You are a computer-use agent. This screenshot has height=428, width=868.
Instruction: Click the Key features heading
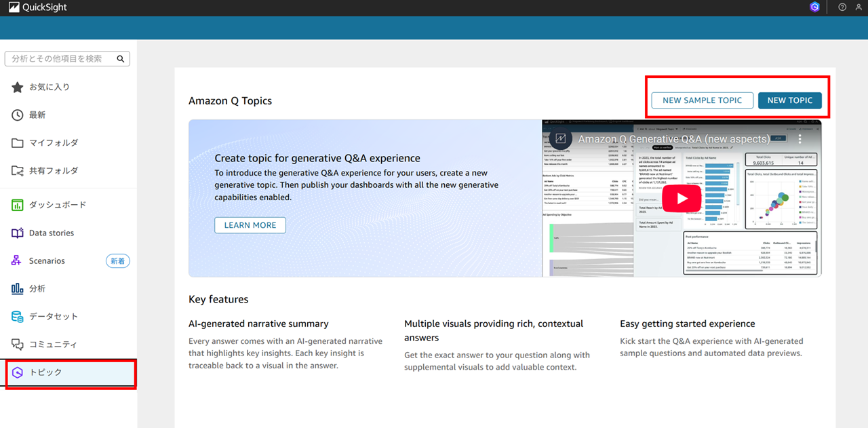pos(218,299)
